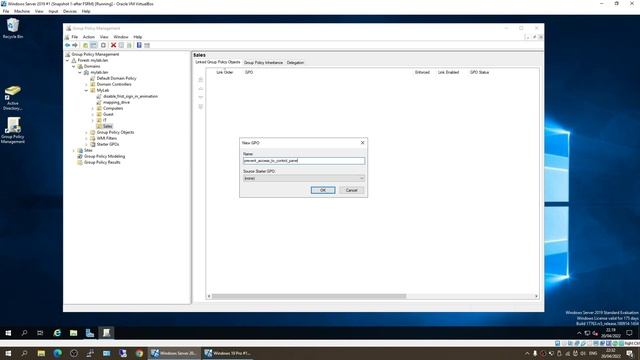Select WMI Filters in the tree

[x=107, y=138]
